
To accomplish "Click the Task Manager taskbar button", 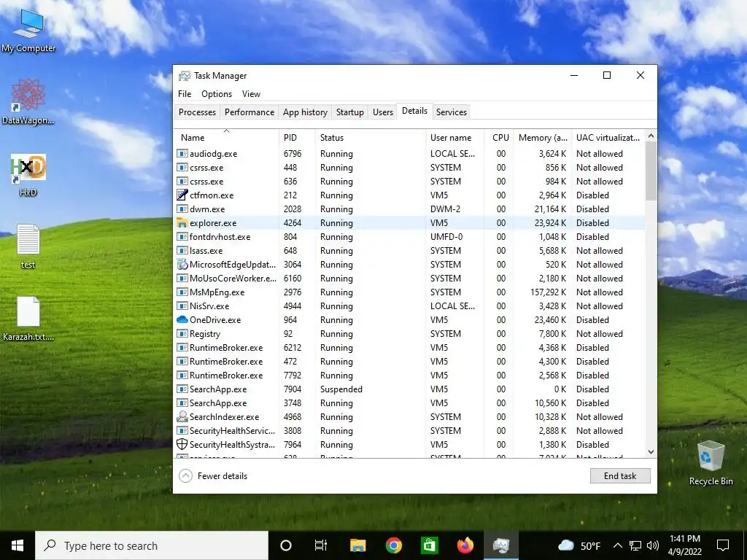I will click(501, 545).
